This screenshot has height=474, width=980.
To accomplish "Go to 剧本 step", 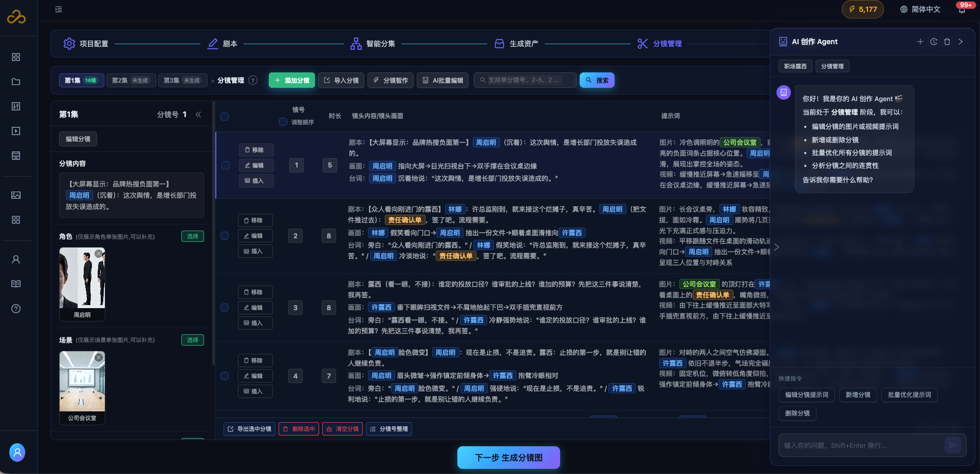I will (223, 44).
